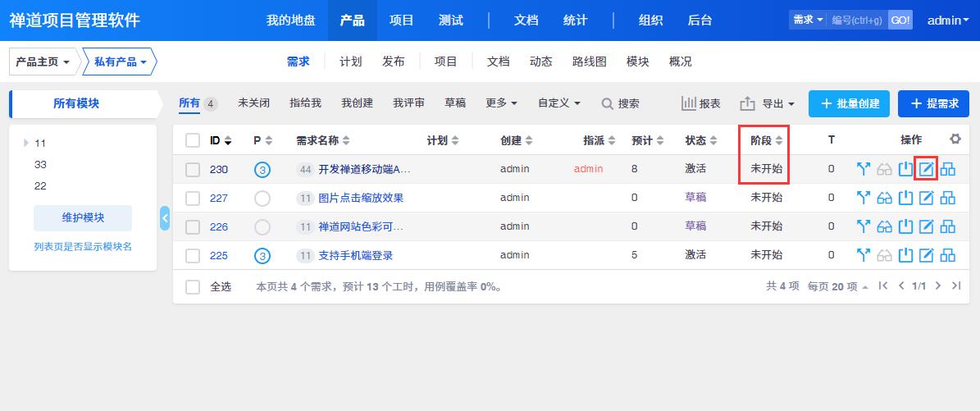Viewport: 980px width, 411px height.
Task: Click the close icon for story 226
Action: [905, 226]
